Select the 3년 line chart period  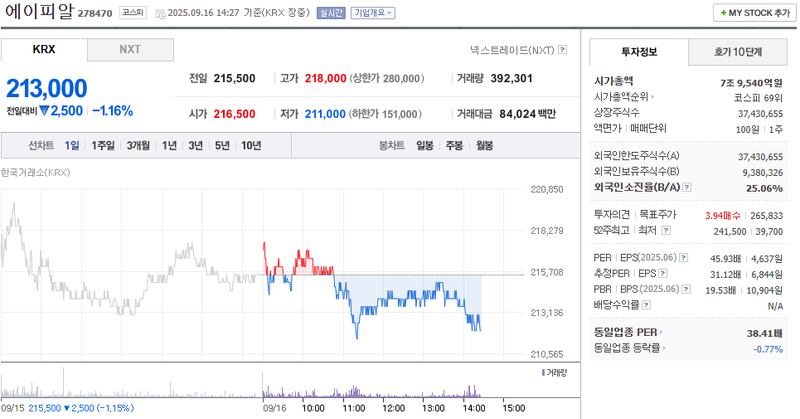196,146
